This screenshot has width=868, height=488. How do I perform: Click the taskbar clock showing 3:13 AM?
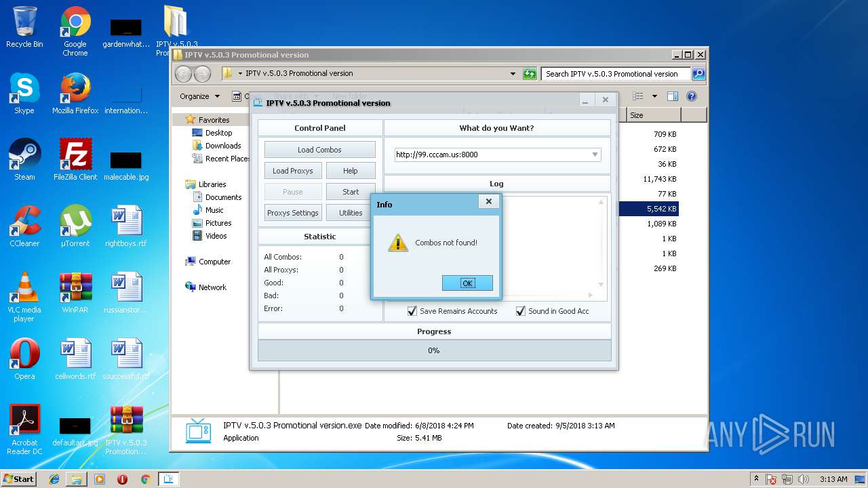[833, 479]
